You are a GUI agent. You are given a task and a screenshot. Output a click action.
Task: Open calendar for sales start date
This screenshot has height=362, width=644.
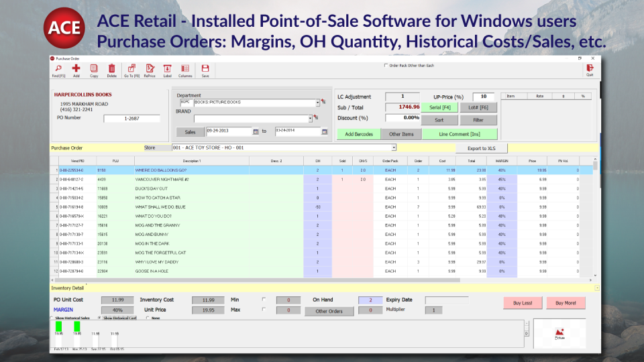256,131
